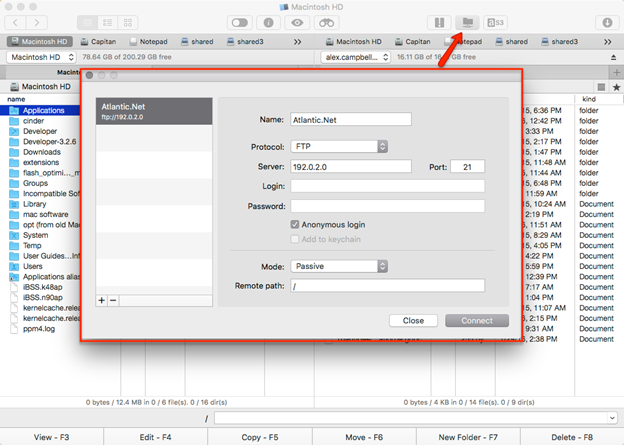
Task: Click View - F3 button
Action: pyautogui.click(x=52, y=437)
